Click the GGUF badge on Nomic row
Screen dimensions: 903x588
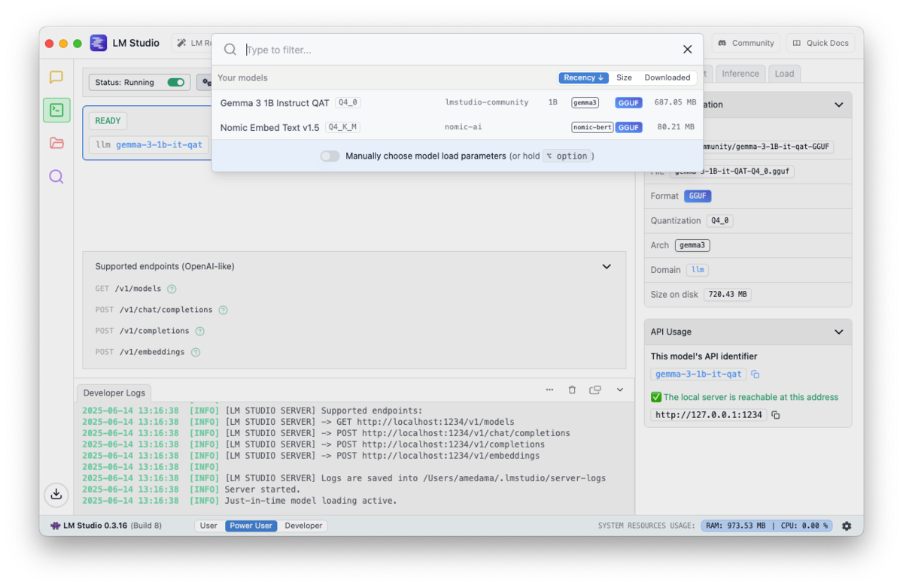(x=628, y=128)
